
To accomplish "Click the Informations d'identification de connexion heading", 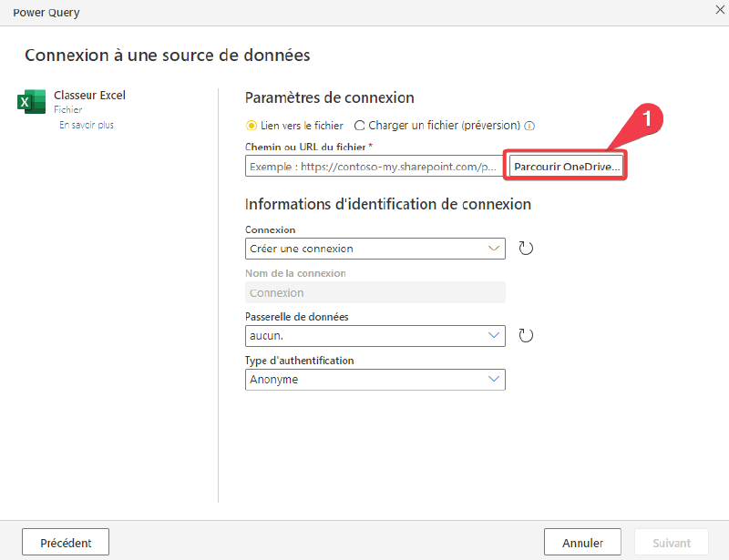I will click(388, 204).
